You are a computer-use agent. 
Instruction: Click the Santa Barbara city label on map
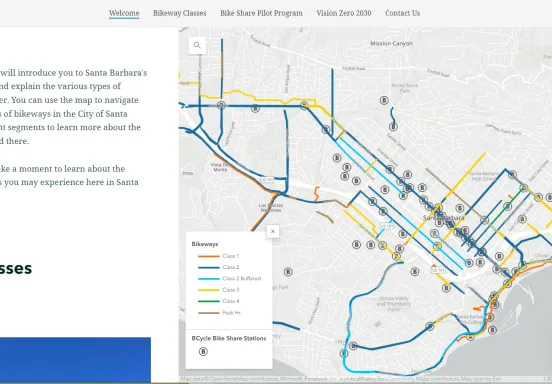coord(444,218)
